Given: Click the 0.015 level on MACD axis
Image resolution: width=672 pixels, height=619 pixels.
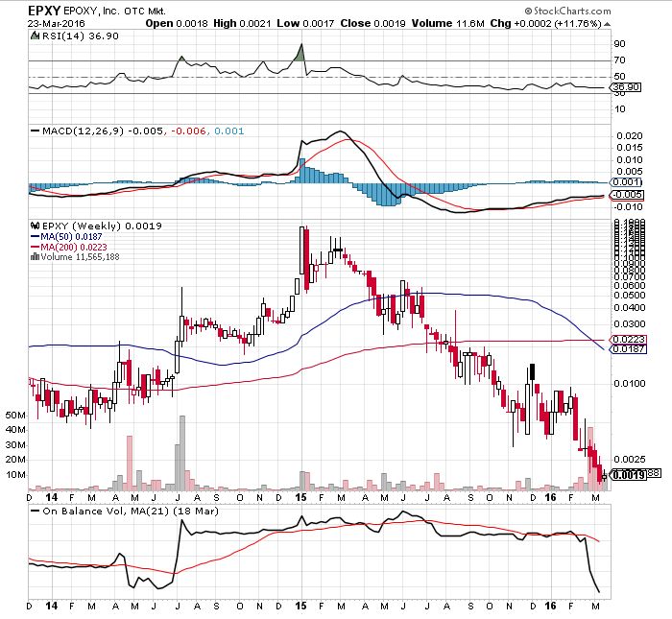Looking at the screenshot, I should pos(630,148).
